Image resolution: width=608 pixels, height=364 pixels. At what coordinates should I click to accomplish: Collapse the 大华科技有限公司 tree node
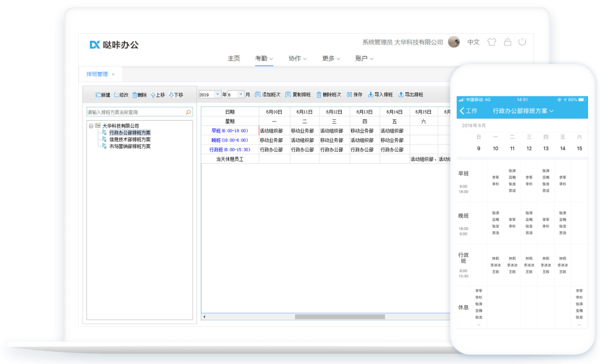click(x=91, y=126)
